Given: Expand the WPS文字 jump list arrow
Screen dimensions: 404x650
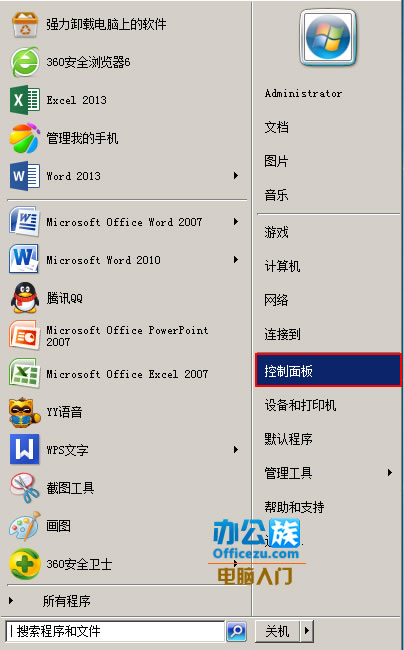Looking at the screenshot, I should (x=236, y=450).
